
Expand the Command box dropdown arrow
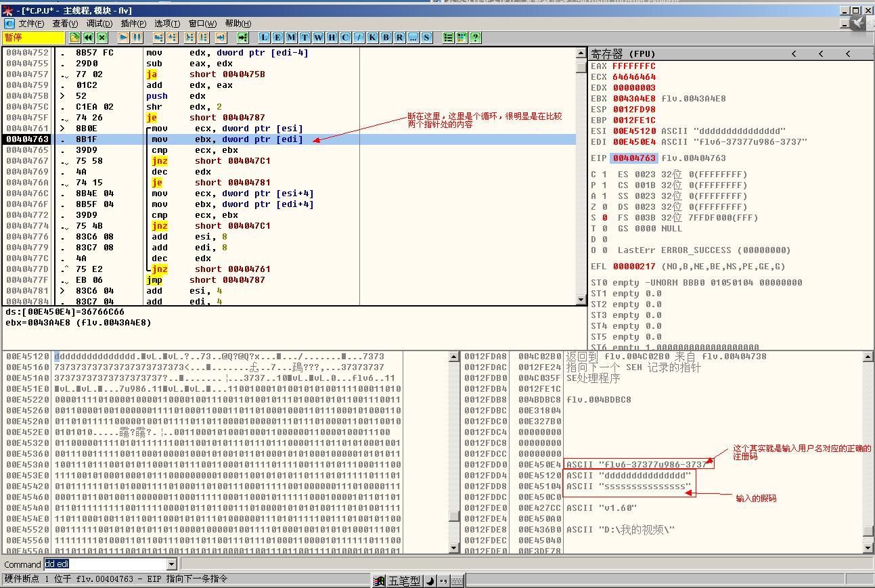(171, 564)
